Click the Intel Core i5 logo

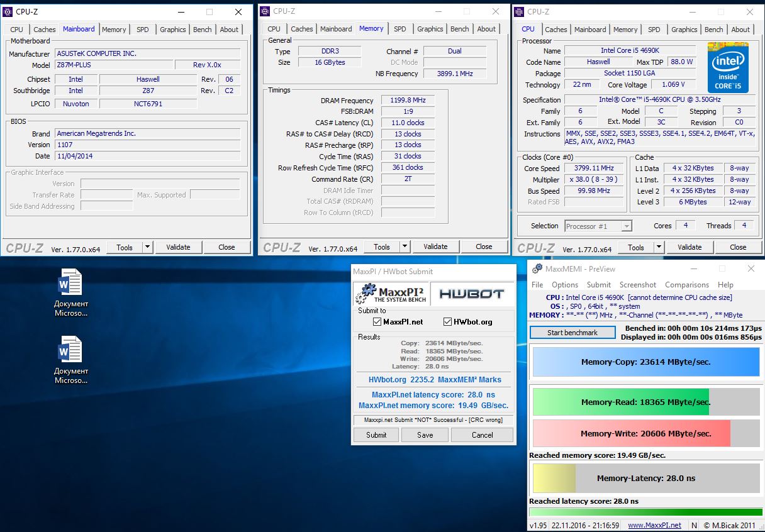pyautogui.click(x=728, y=67)
